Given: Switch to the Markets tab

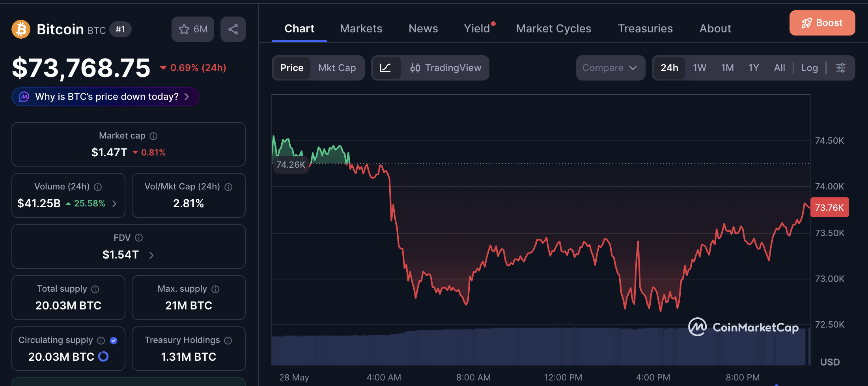Looking at the screenshot, I should pos(361,29).
